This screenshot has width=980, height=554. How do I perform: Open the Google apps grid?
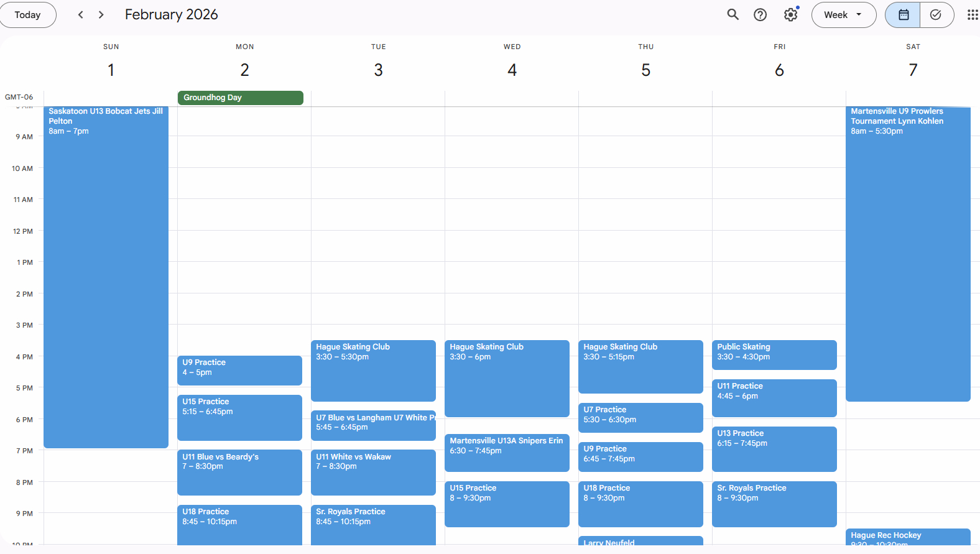pos(973,15)
